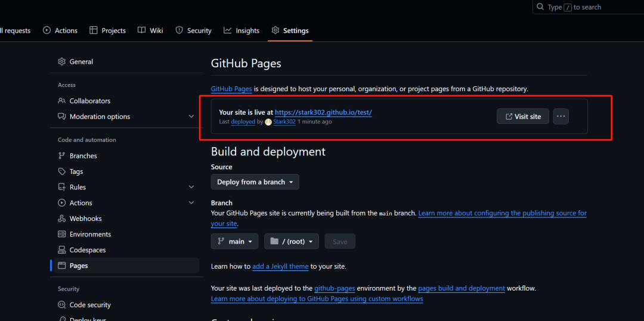This screenshot has width=644, height=321.
Task: Open the Stark302 user profile link
Action: click(284, 121)
